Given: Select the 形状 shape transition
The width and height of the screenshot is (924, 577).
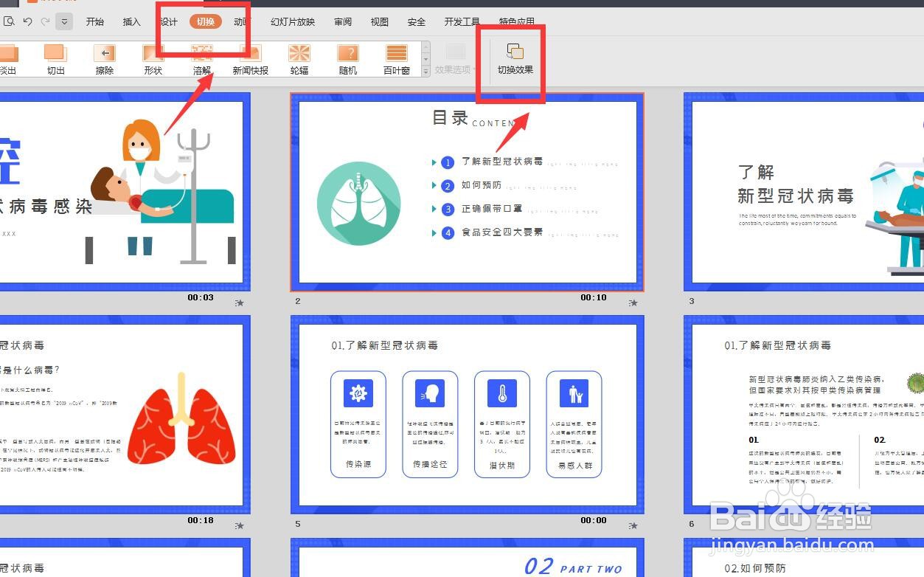Looking at the screenshot, I should point(153,59).
